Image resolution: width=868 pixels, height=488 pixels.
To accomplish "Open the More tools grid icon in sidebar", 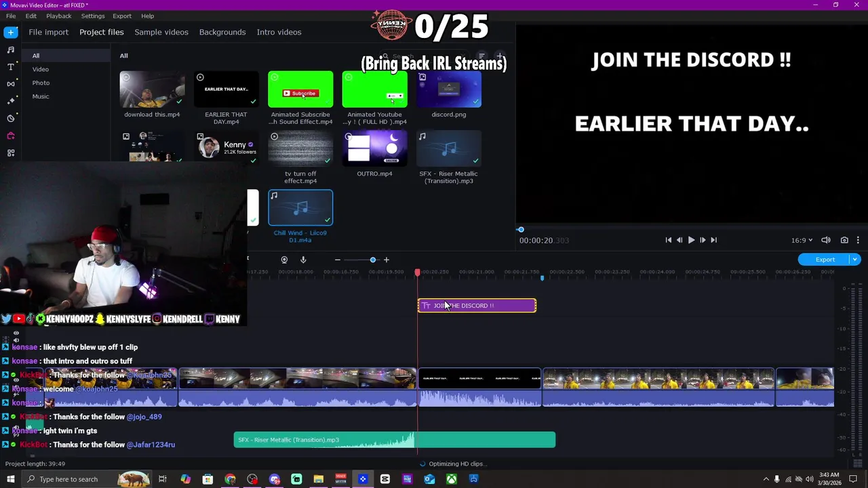I will (x=11, y=153).
